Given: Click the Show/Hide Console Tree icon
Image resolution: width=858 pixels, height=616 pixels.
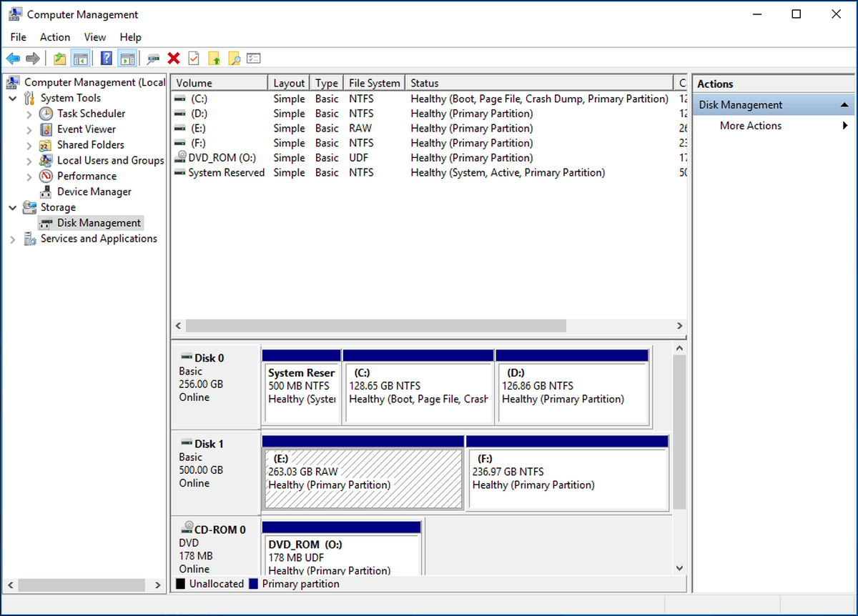Looking at the screenshot, I should 80,59.
